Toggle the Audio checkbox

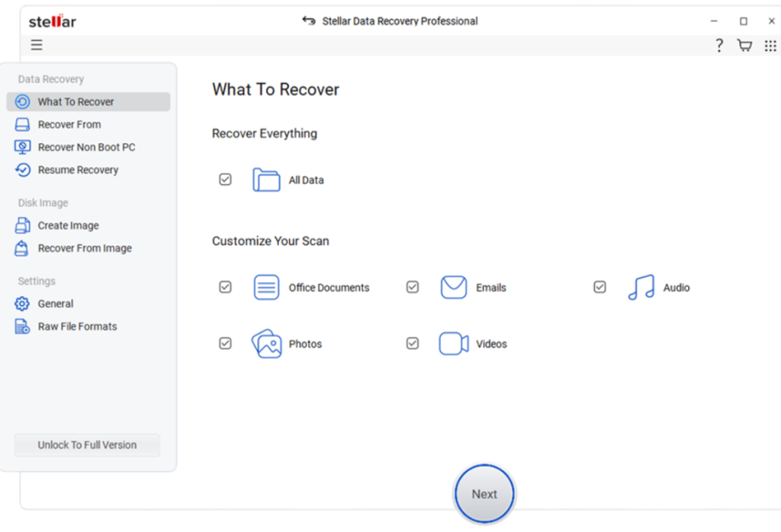tap(599, 287)
